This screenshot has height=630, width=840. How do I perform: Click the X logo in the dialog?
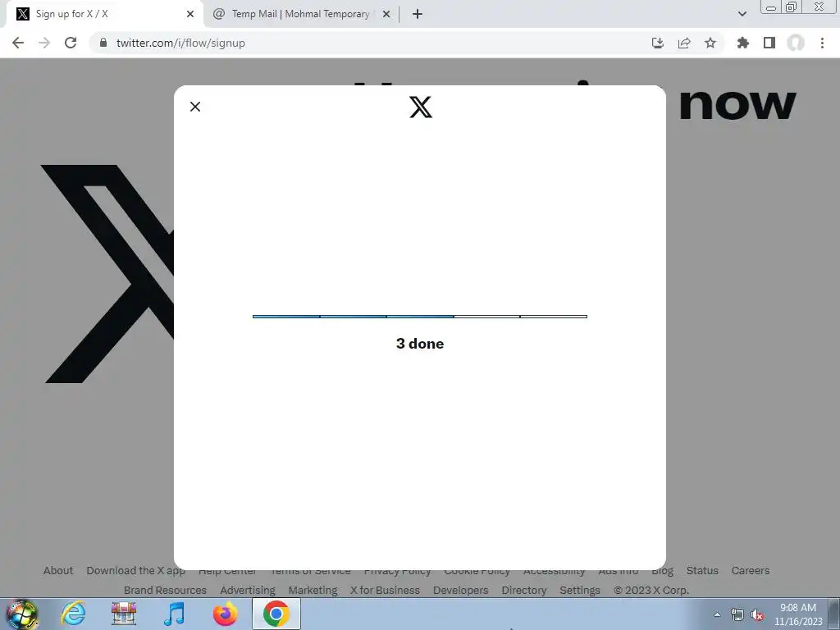(421, 107)
